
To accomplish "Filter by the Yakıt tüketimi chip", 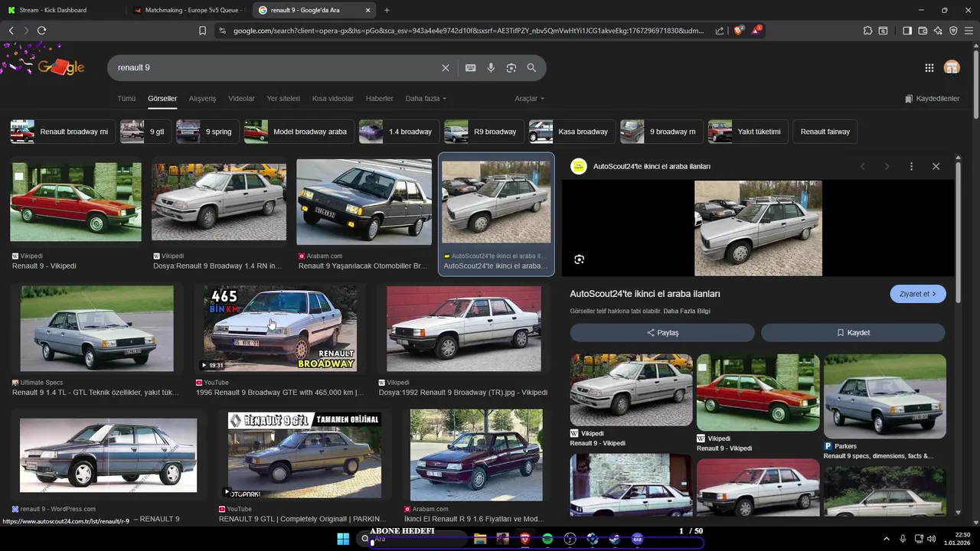I will (748, 132).
